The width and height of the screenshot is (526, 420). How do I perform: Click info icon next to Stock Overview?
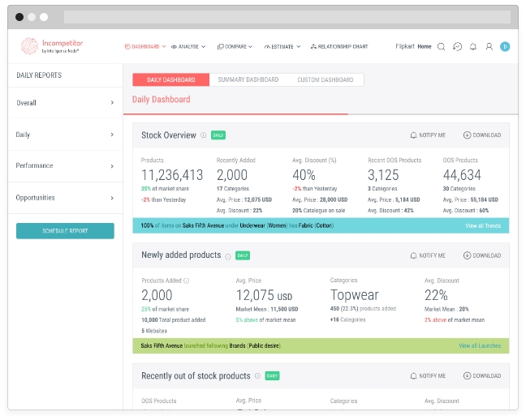pyautogui.click(x=204, y=135)
